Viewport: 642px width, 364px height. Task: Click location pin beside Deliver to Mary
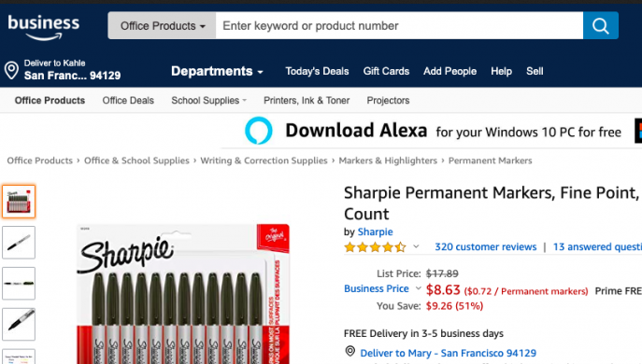pyautogui.click(x=350, y=351)
